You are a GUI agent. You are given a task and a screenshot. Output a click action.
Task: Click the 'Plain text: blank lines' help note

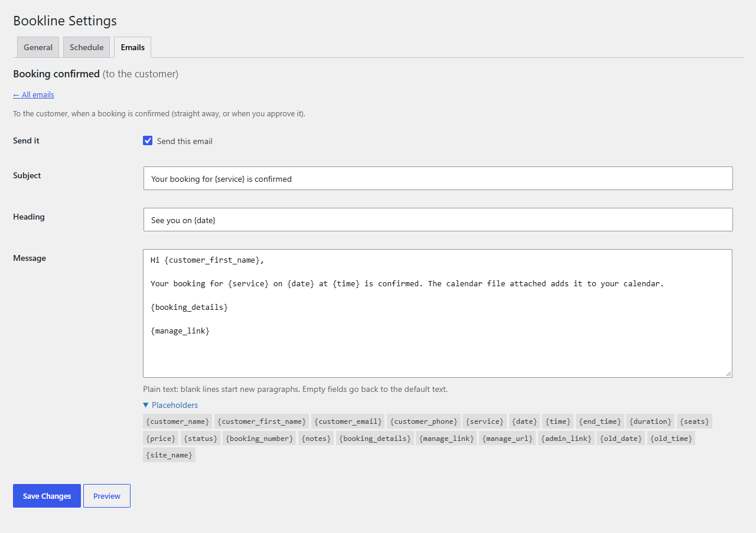[x=295, y=389]
